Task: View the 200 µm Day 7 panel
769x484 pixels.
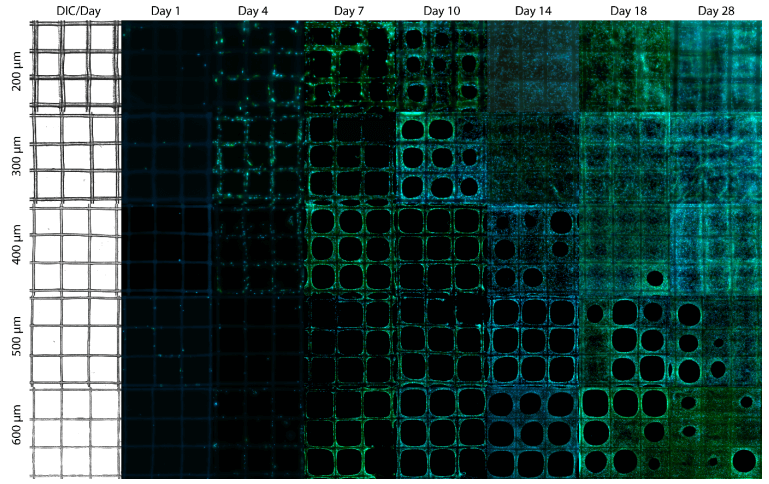Action: coord(350,66)
